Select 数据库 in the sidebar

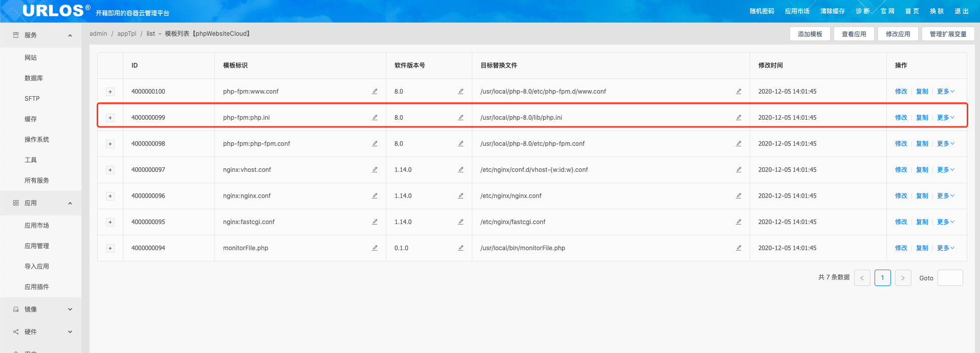point(34,78)
